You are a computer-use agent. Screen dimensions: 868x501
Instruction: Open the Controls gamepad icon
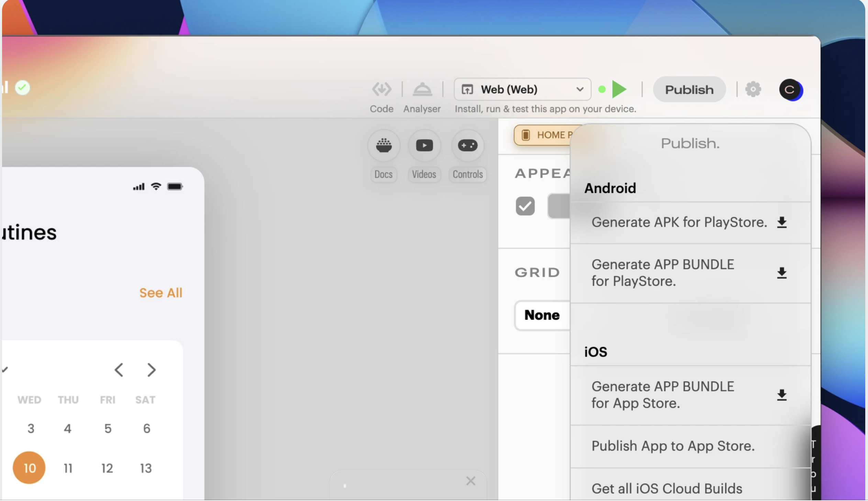coord(467,146)
